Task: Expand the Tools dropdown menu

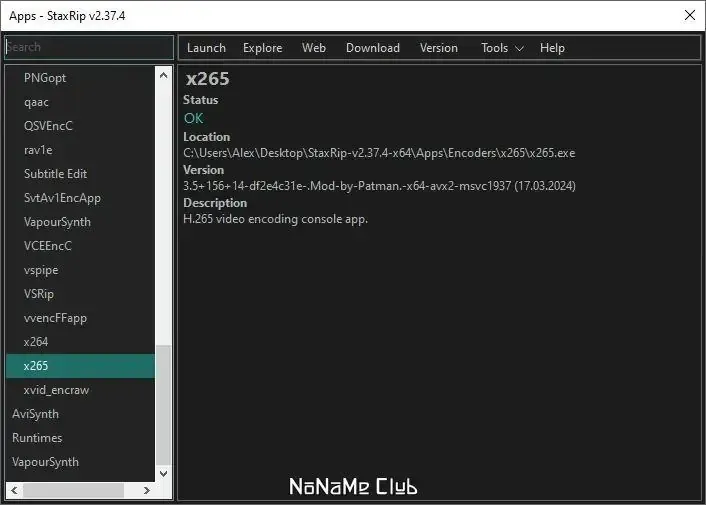Action: point(502,48)
